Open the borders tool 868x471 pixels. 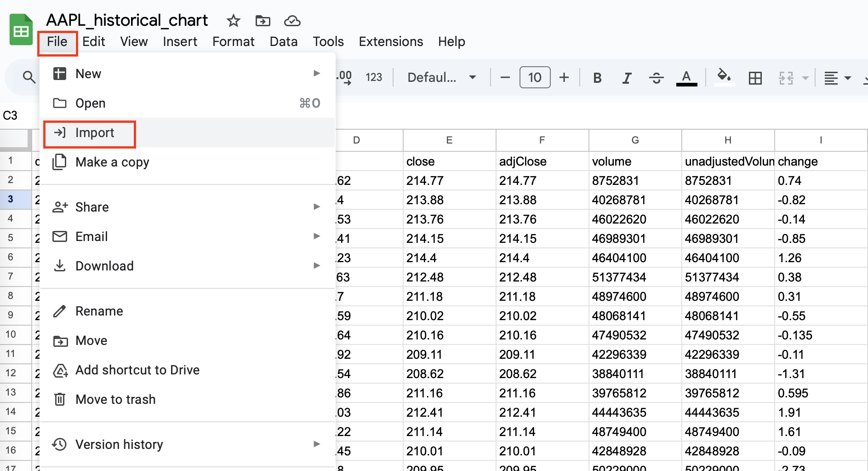tap(755, 78)
